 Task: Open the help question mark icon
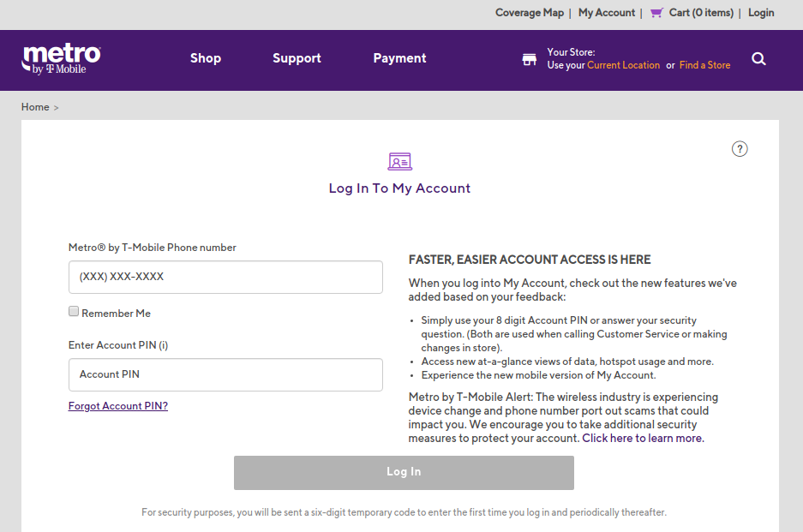(x=740, y=148)
